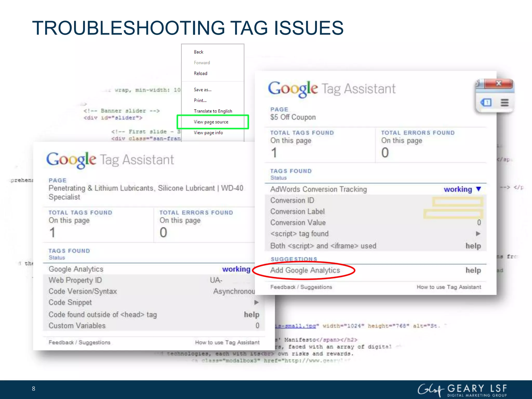Open help for Add Google Analytics
The width and height of the screenshot is (532, 399).
tap(473, 270)
